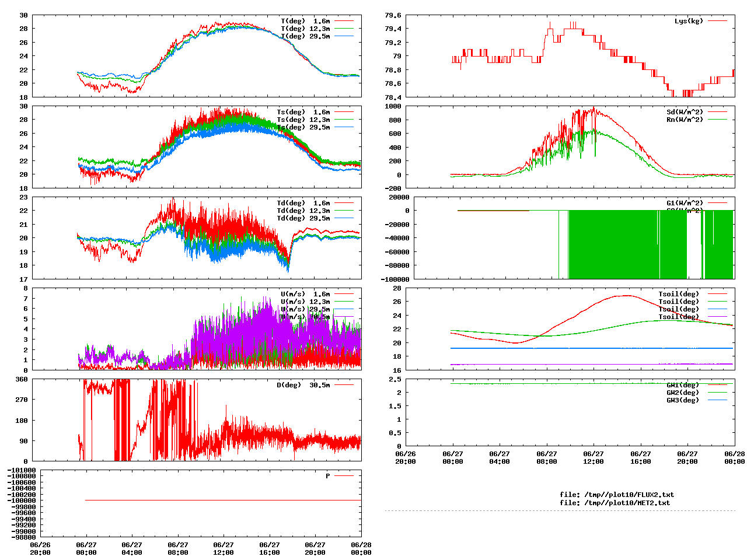Click the 'D(deg) 30.5m' legend label
The image size is (747, 560).
coord(303,385)
